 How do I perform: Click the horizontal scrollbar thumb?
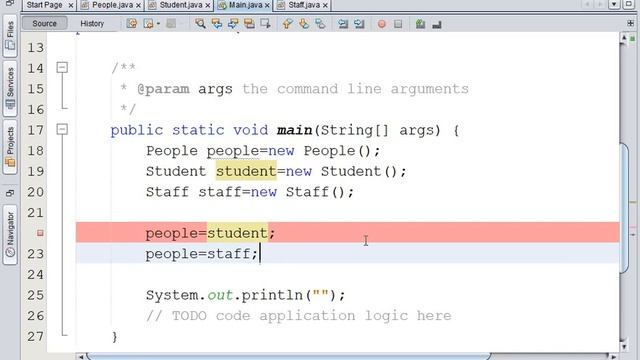tap(289, 357)
